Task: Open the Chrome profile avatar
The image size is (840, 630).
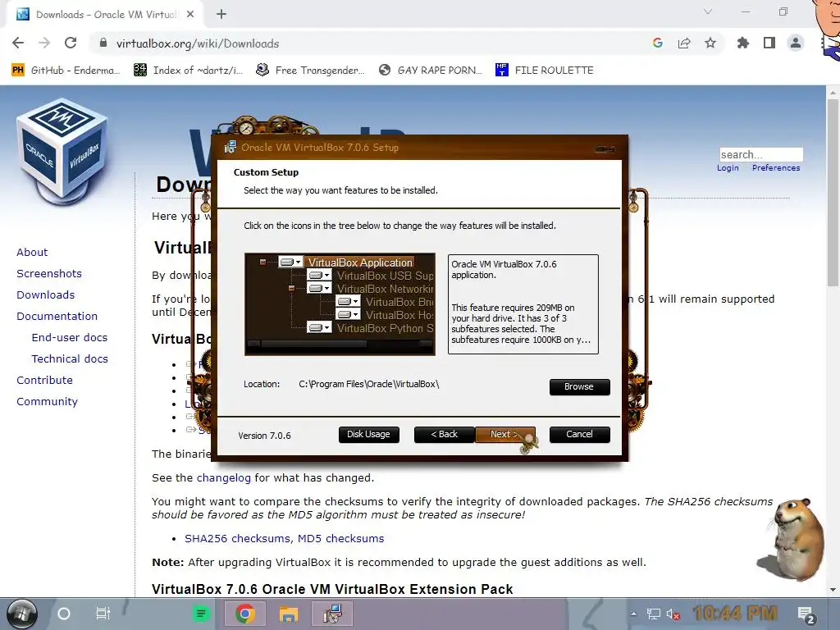Action: 796,43
